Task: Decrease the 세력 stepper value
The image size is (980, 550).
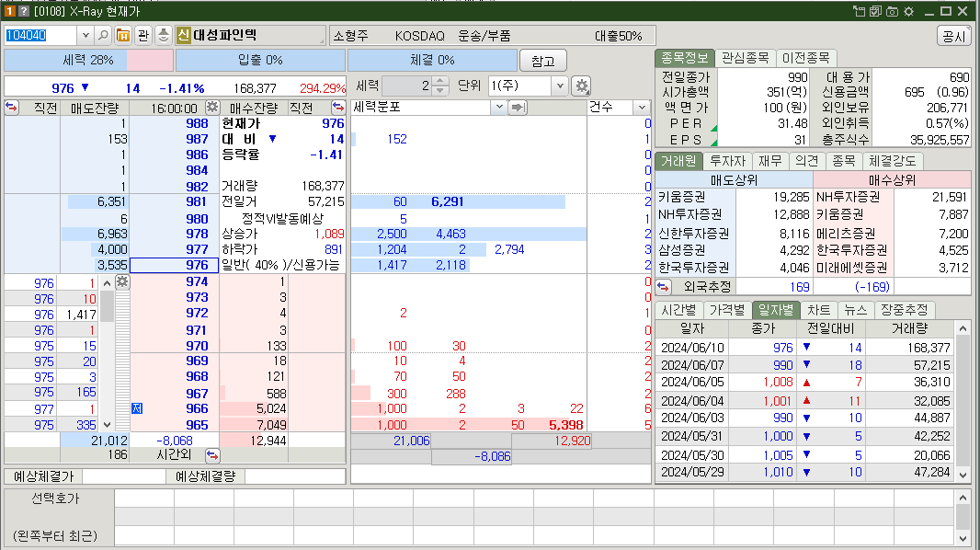Action: [440, 91]
